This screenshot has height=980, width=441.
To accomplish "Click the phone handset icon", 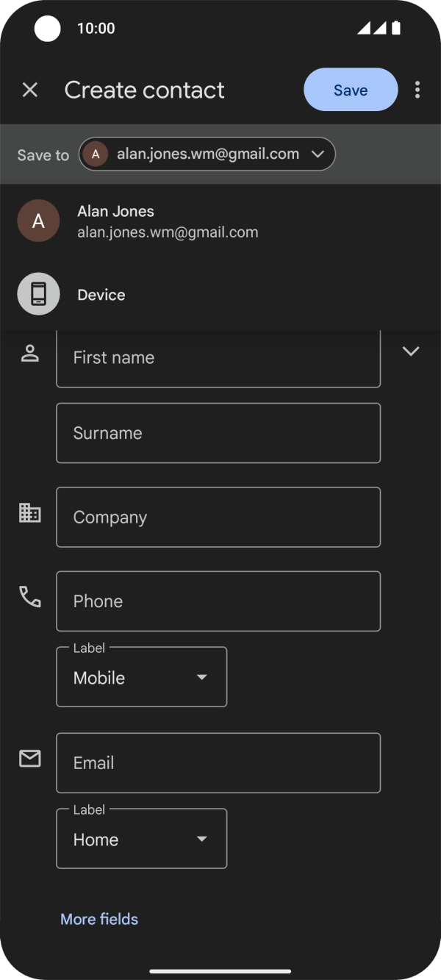I will tap(29, 597).
